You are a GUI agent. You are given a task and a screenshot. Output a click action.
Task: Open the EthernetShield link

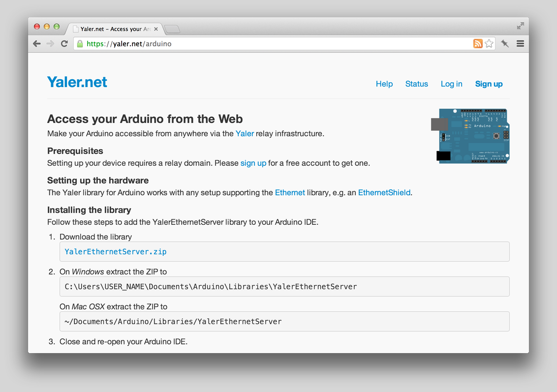point(384,192)
